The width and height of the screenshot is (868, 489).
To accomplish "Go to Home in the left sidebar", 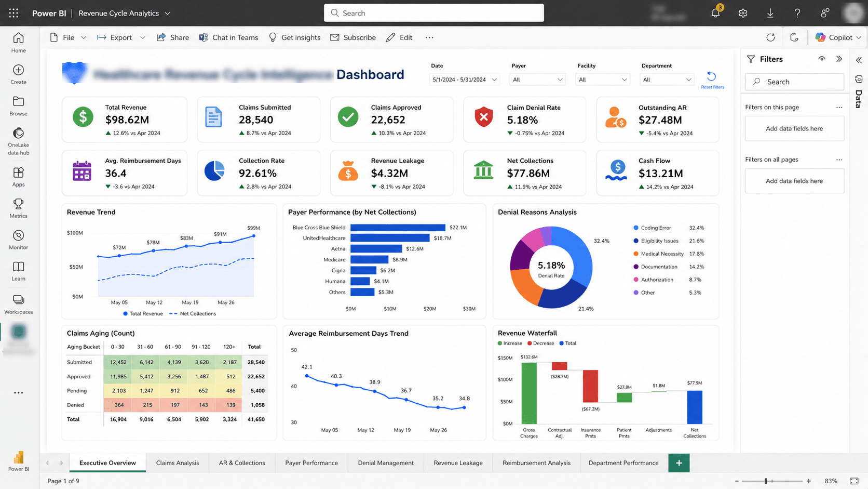I will coord(18,43).
